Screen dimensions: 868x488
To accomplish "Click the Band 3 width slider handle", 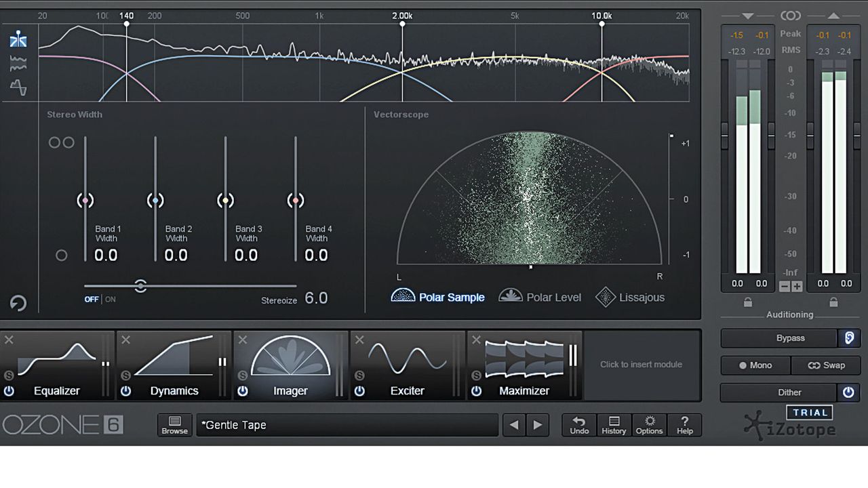I will click(225, 201).
